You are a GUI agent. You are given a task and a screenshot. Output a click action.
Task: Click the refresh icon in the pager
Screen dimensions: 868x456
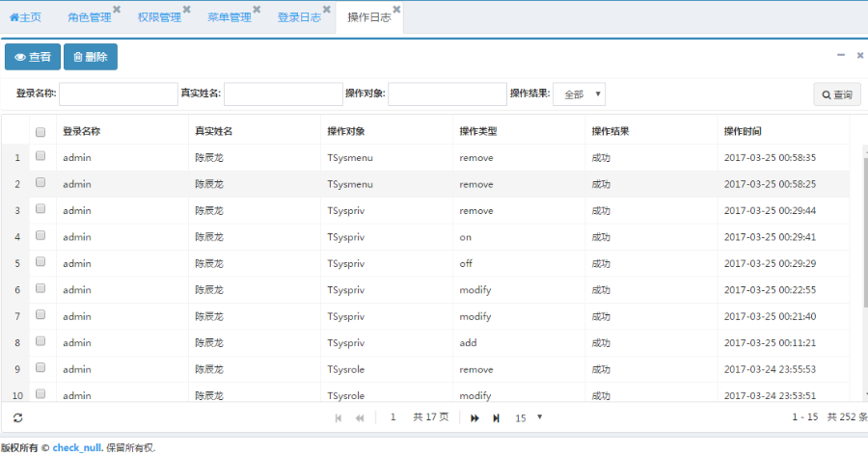(17, 417)
